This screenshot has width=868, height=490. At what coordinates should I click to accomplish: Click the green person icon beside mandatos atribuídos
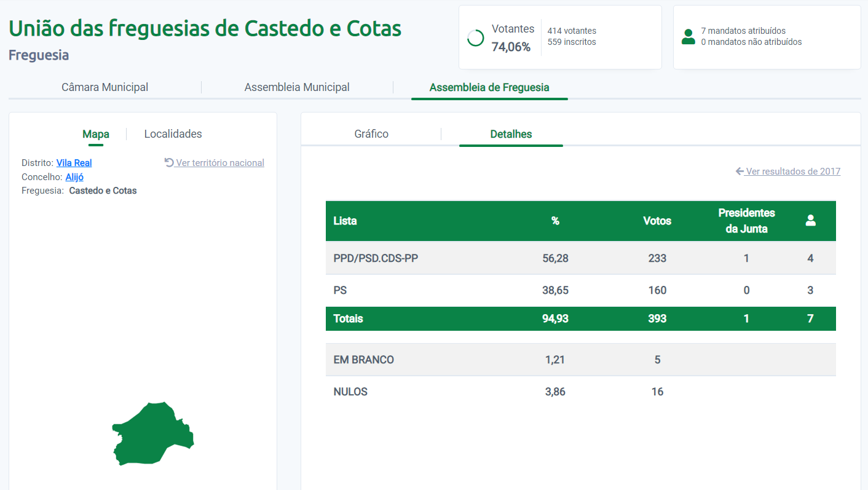click(x=688, y=37)
